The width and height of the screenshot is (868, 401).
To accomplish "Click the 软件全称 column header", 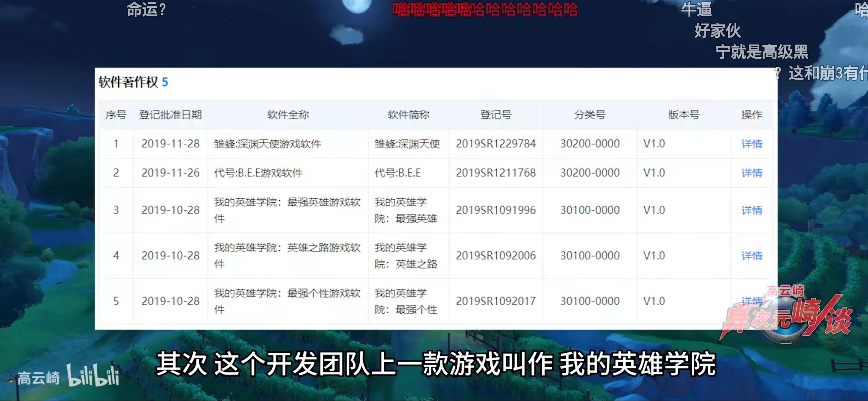I will point(288,115).
